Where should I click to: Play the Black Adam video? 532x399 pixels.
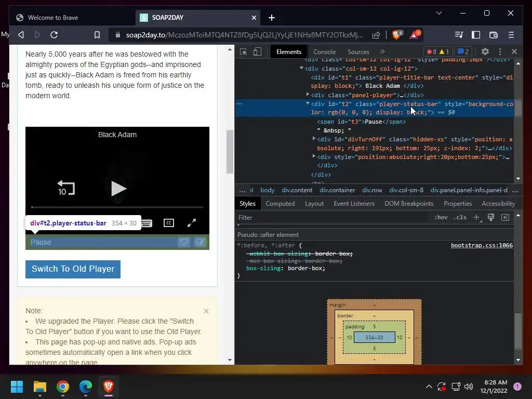pyautogui.click(x=118, y=189)
